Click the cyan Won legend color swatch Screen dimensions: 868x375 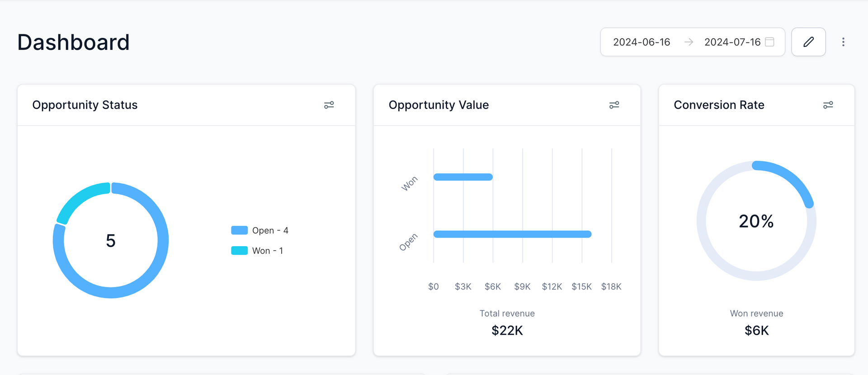tap(239, 251)
